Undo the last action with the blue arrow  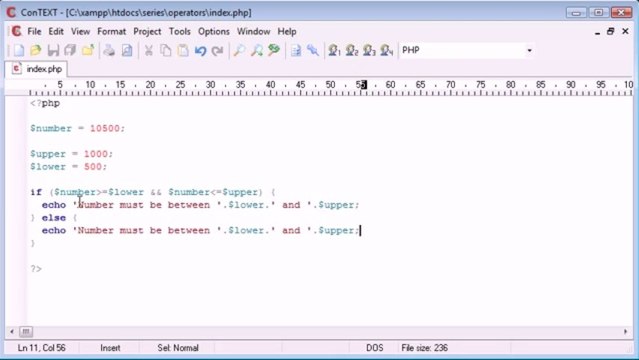(x=200, y=51)
